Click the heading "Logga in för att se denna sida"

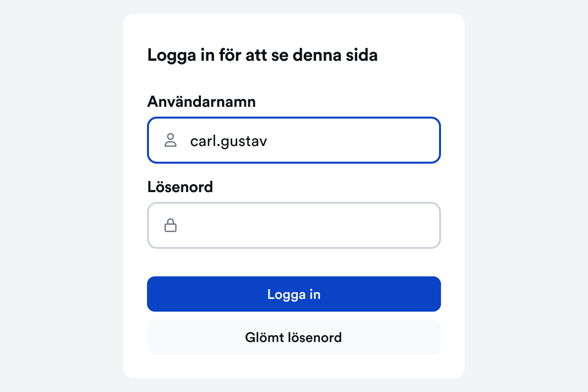click(262, 55)
